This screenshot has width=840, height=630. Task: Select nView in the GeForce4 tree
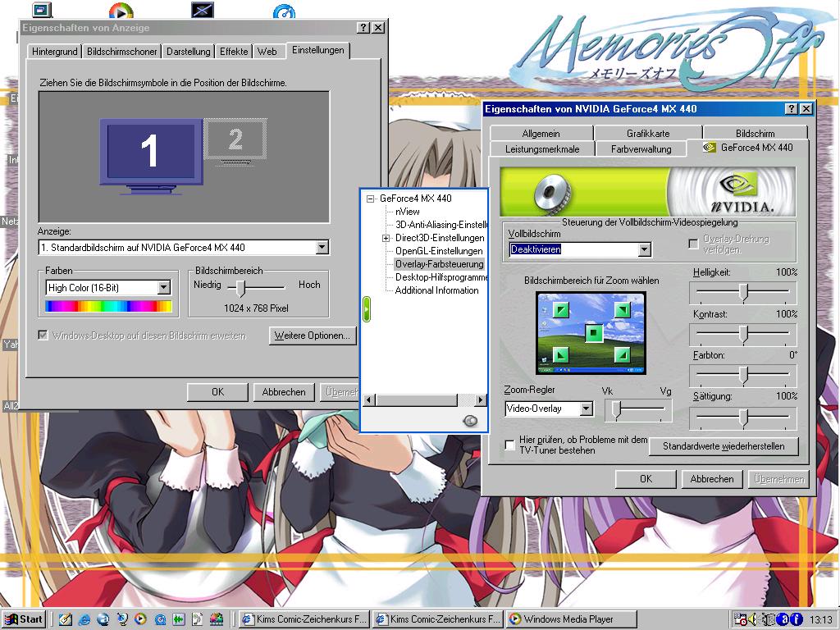407,212
